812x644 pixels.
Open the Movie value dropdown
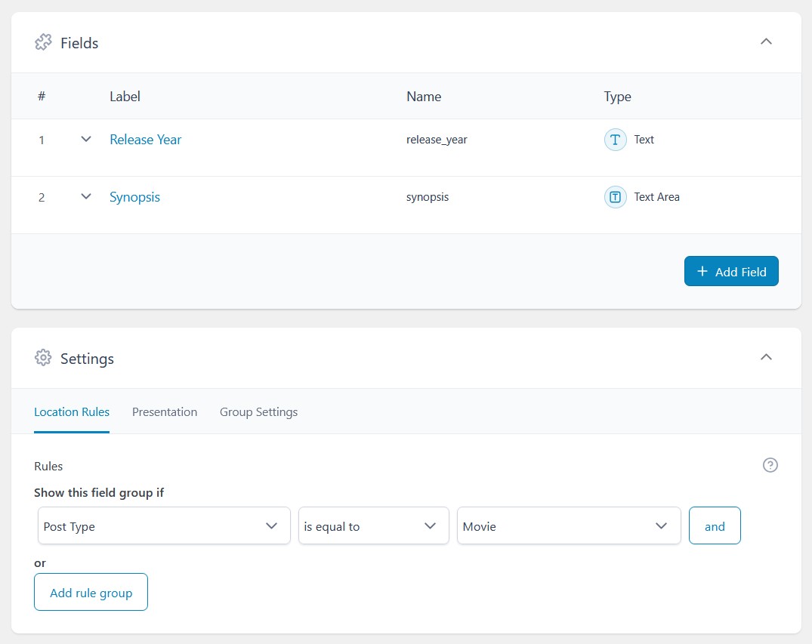click(x=569, y=525)
